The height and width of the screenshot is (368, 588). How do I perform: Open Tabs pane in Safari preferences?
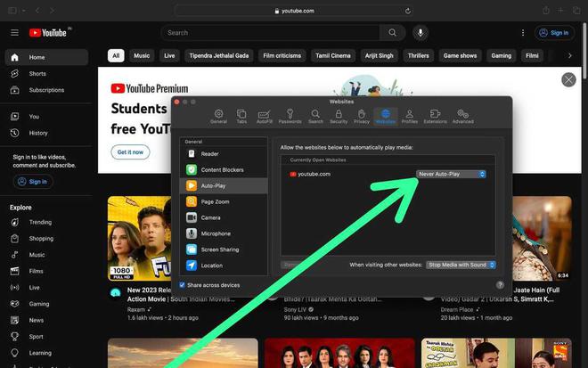click(241, 117)
